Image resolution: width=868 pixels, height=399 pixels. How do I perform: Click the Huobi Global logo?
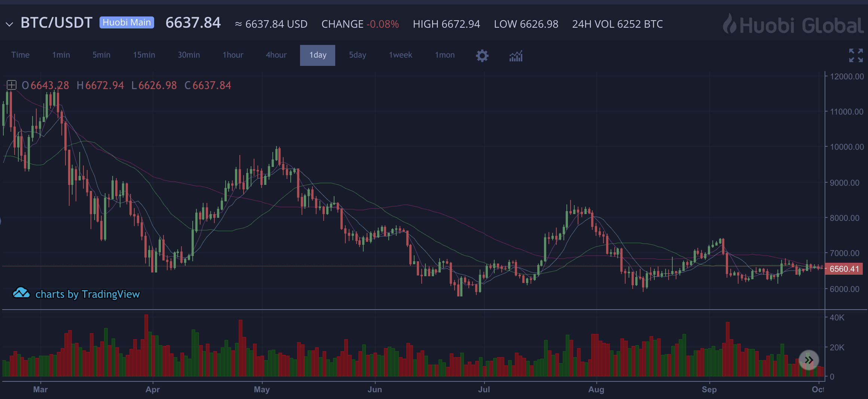pyautogui.click(x=793, y=24)
